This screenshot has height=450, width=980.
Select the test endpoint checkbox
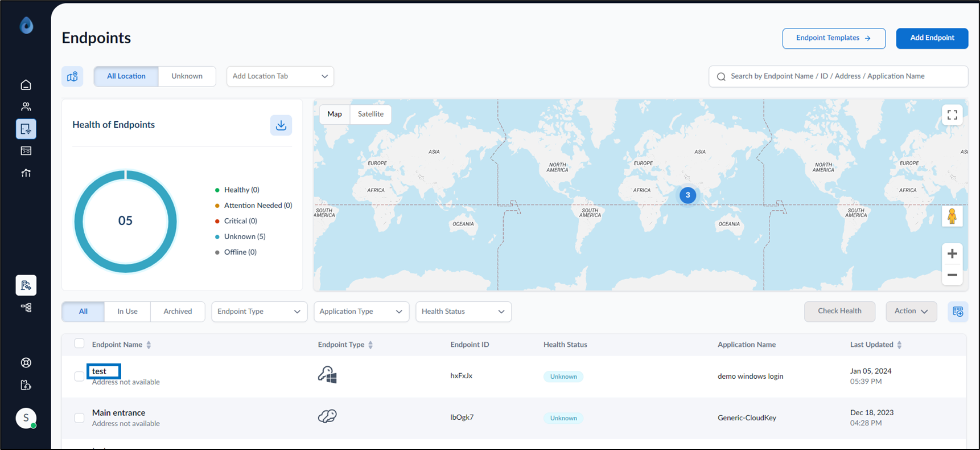pos(80,377)
